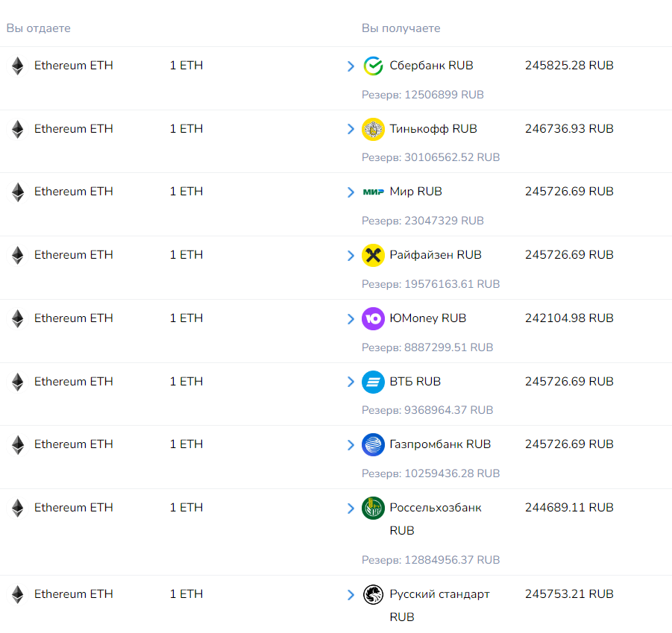Click the Райфайзен row rate 245726.69 RUB
The image size is (672, 633).
(569, 255)
